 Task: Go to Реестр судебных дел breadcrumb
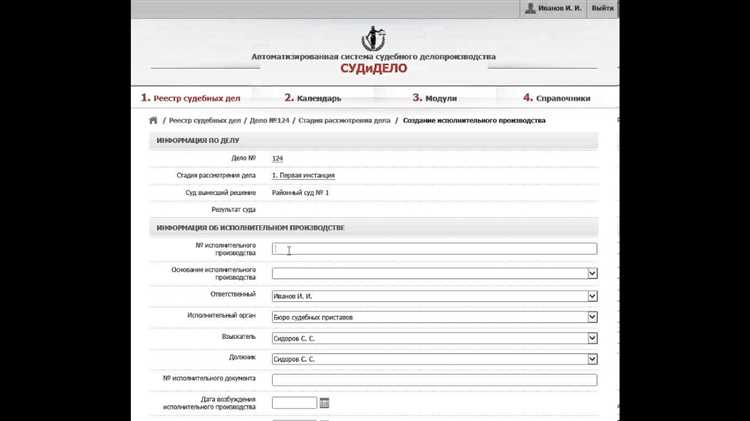[205, 121]
